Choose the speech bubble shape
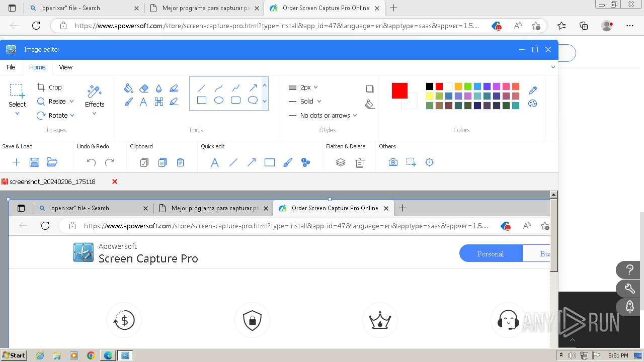This screenshot has height=362, width=644. (x=253, y=100)
